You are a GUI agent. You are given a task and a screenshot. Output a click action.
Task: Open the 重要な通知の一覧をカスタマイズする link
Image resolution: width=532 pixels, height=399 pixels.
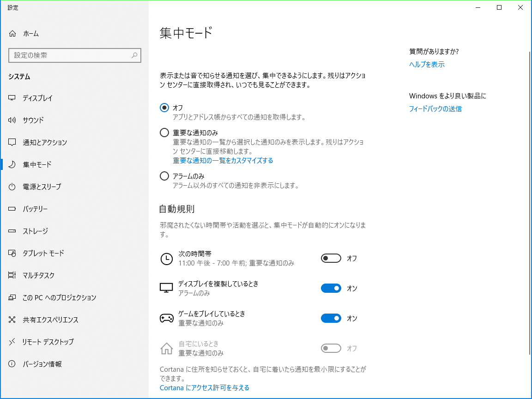[223, 160]
